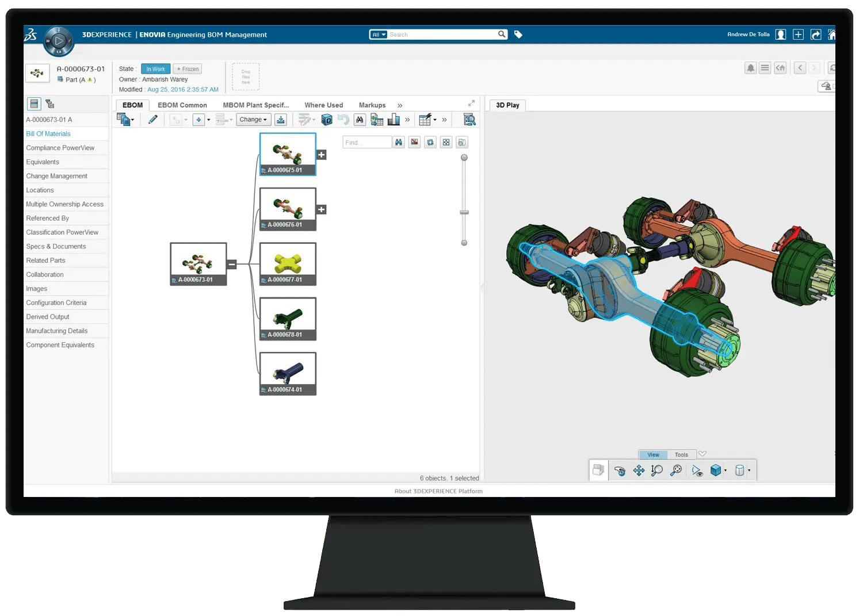The height and width of the screenshot is (616, 863).
Task: Open the Change dropdown button
Action: click(x=253, y=120)
